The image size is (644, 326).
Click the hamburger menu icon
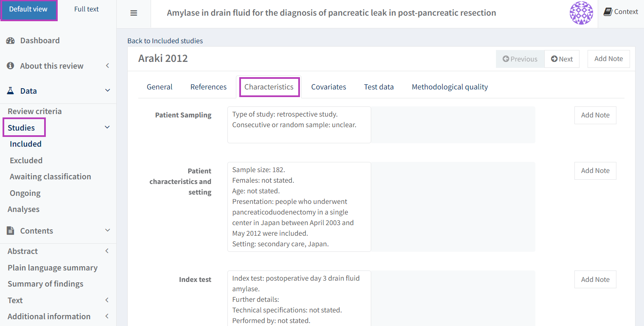coord(134,13)
